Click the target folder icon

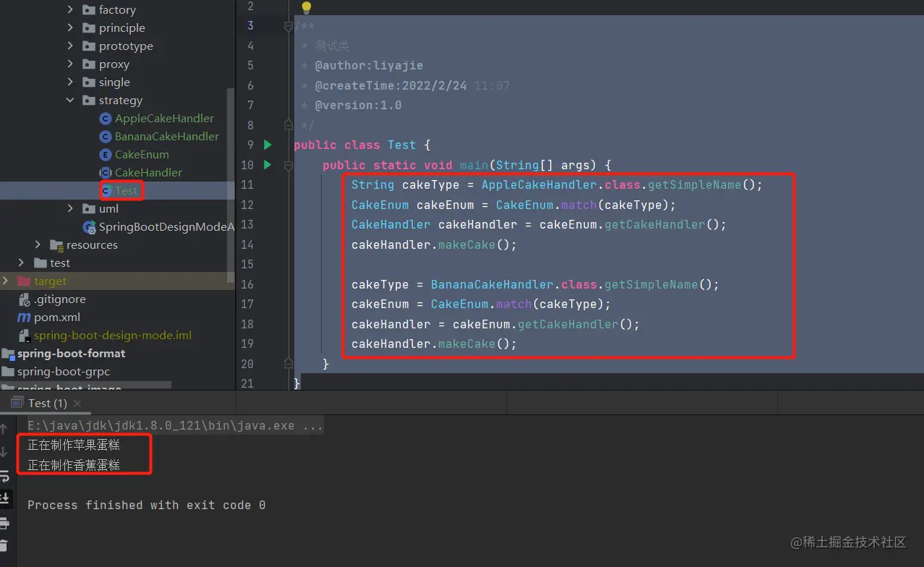point(23,281)
